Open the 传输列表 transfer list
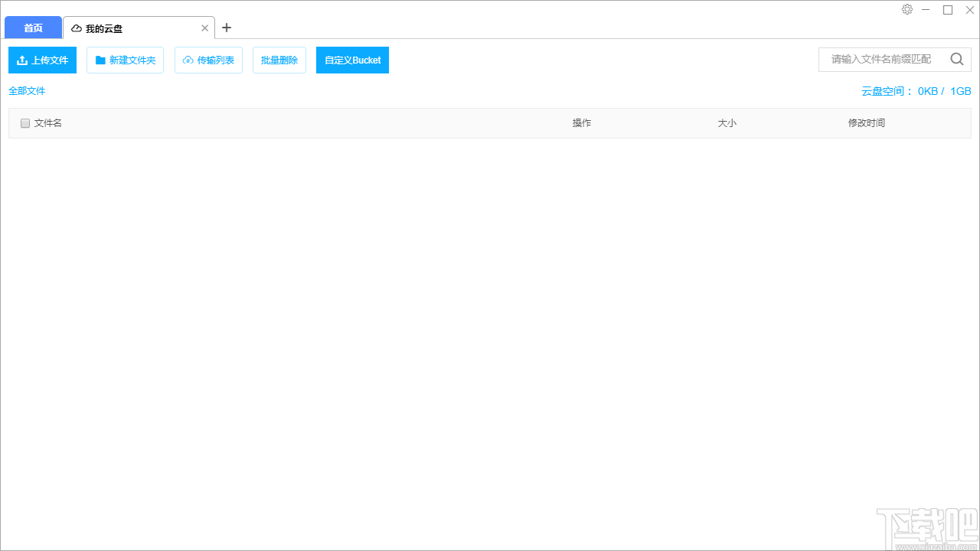This screenshot has width=980, height=551. tap(208, 60)
